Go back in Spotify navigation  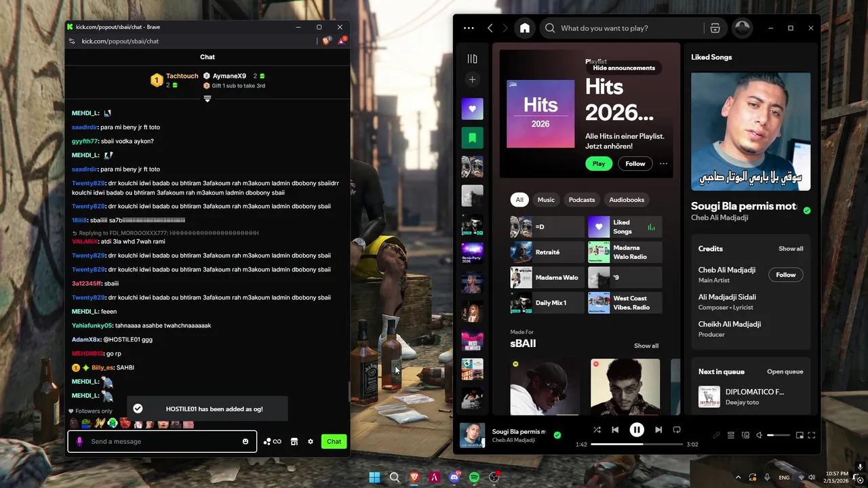[x=490, y=28]
